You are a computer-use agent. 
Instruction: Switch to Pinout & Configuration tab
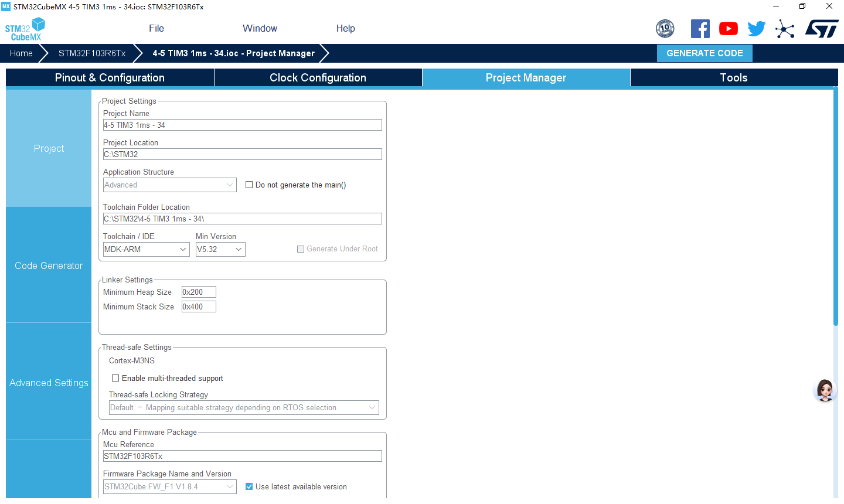point(110,77)
